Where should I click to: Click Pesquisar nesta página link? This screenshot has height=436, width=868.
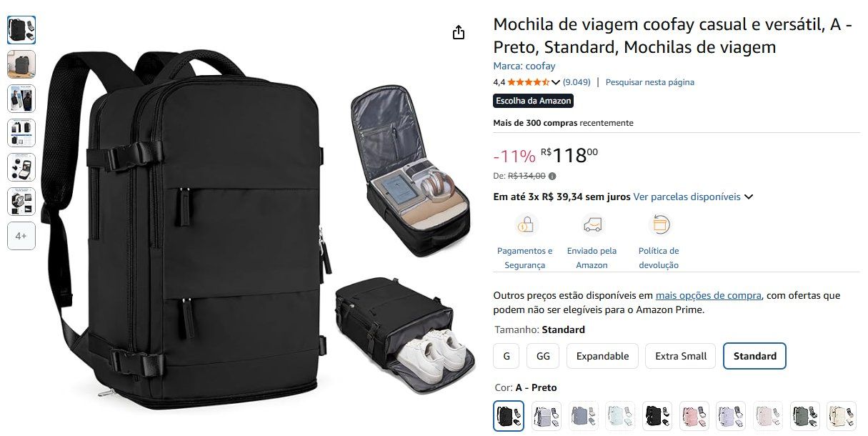click(650, 82)
